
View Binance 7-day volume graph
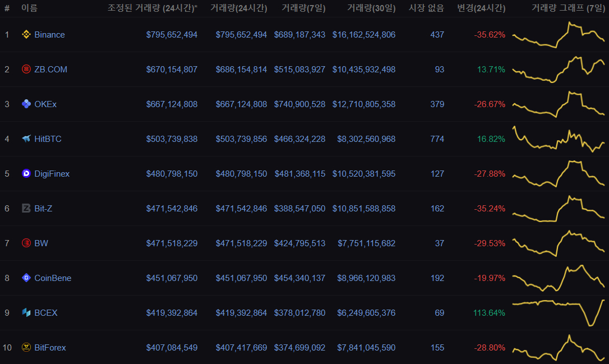coord(559,35)
